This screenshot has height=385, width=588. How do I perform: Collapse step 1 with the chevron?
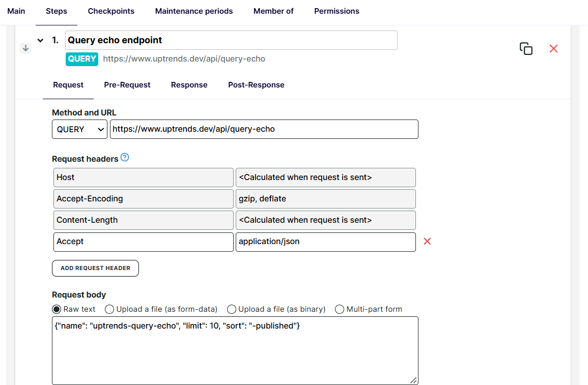41,40
